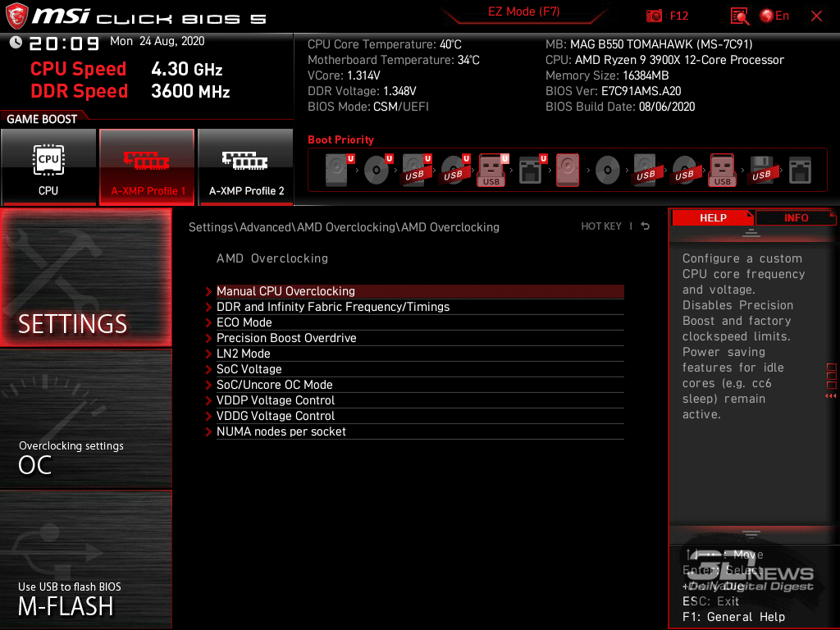Click the BIOS Mode CSM/UEFI text
Screen dimensions: 840x630
[x=368, y=107]
